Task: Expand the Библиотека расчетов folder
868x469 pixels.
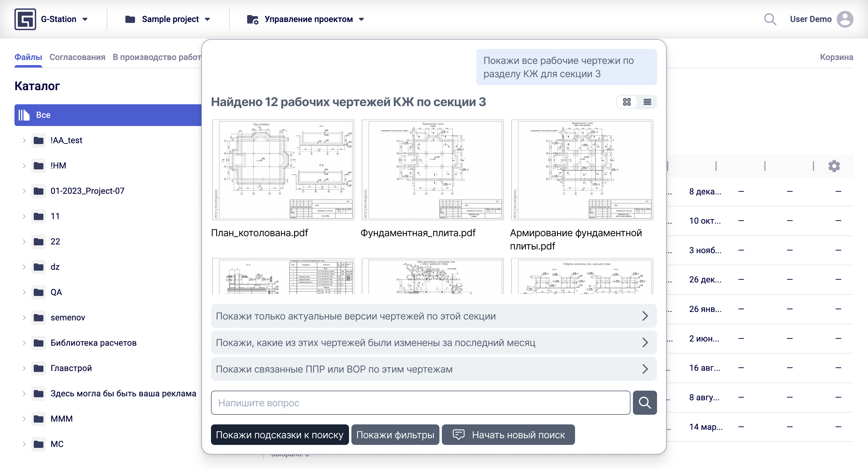Action: [x=24, y=343]
